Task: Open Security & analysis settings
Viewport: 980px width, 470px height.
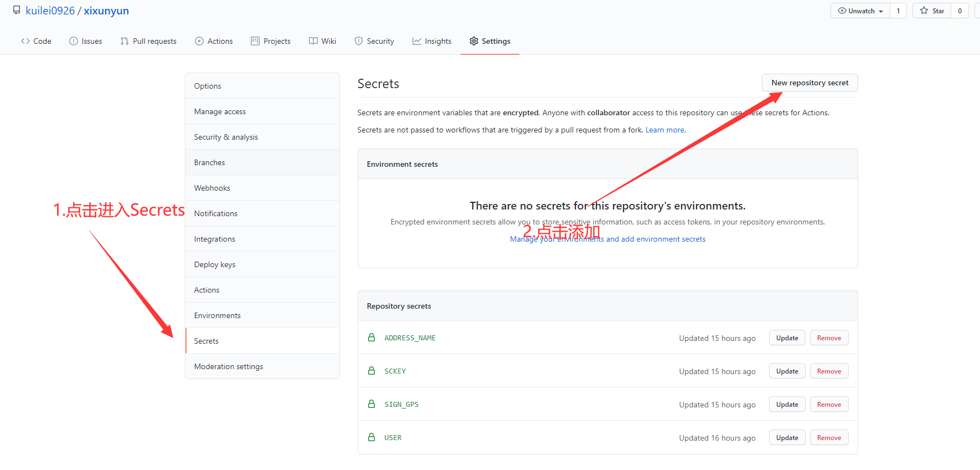Action: click(x=262, y=137)
